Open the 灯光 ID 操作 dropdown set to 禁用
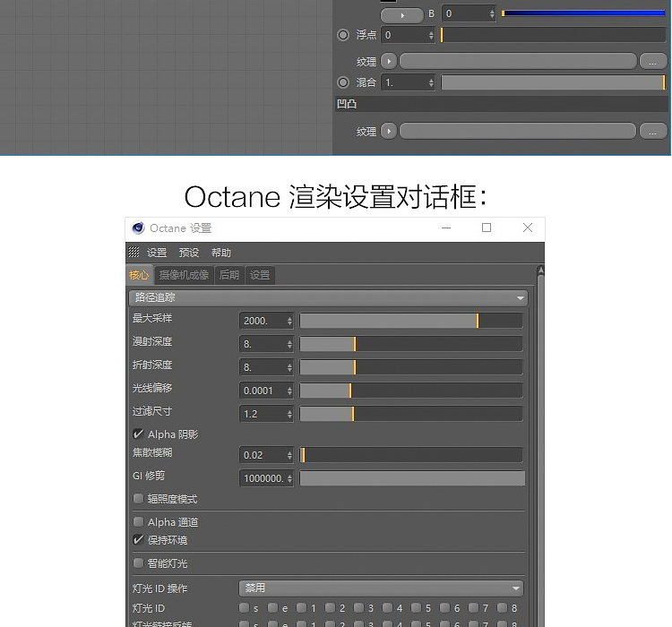Viewport: 672px width, 627px height. pos(381,588)
